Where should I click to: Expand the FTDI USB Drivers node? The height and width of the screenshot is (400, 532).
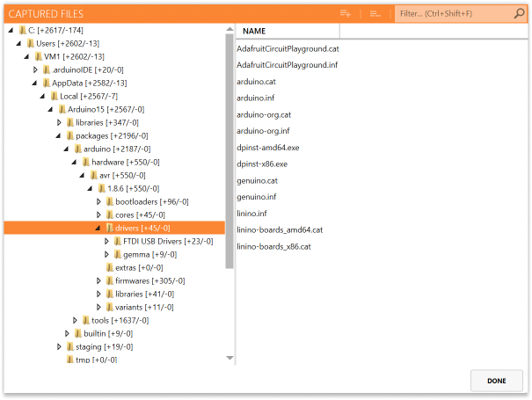pos(106,241)
